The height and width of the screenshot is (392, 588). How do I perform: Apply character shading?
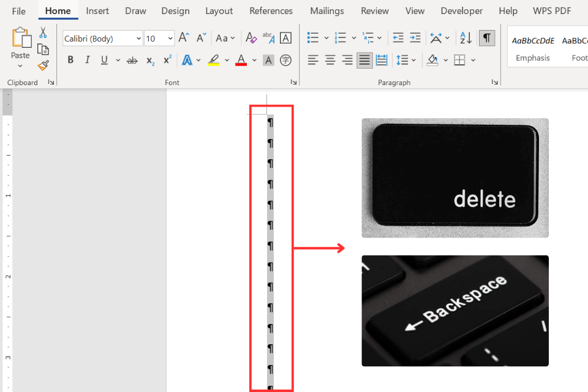(x=268, y=60)
